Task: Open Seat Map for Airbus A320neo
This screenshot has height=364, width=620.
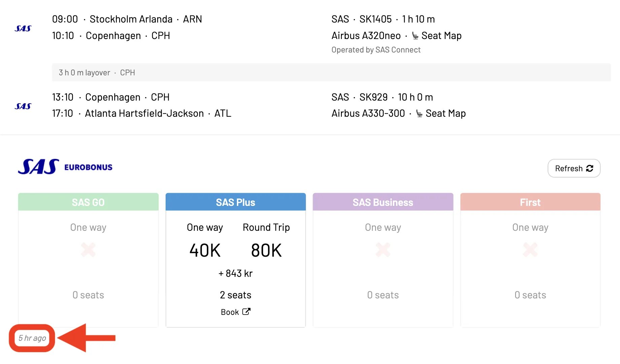Action: 441,36
